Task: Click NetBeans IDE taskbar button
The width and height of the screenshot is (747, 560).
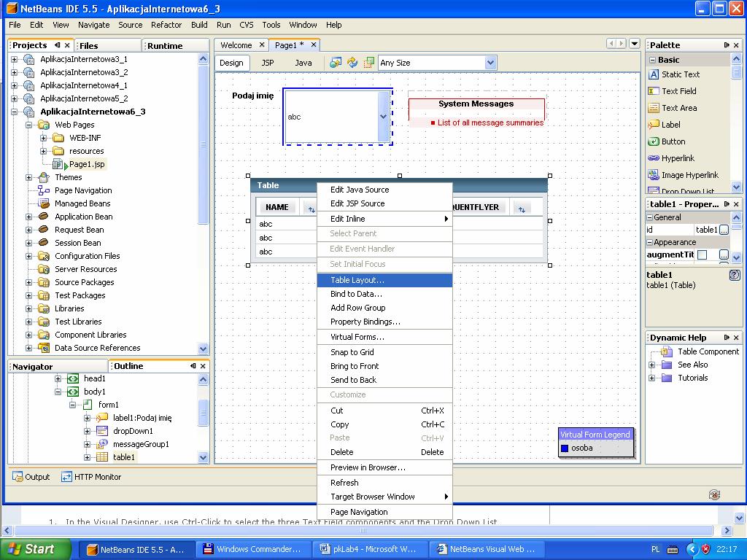Action: [x=136, y=550]
